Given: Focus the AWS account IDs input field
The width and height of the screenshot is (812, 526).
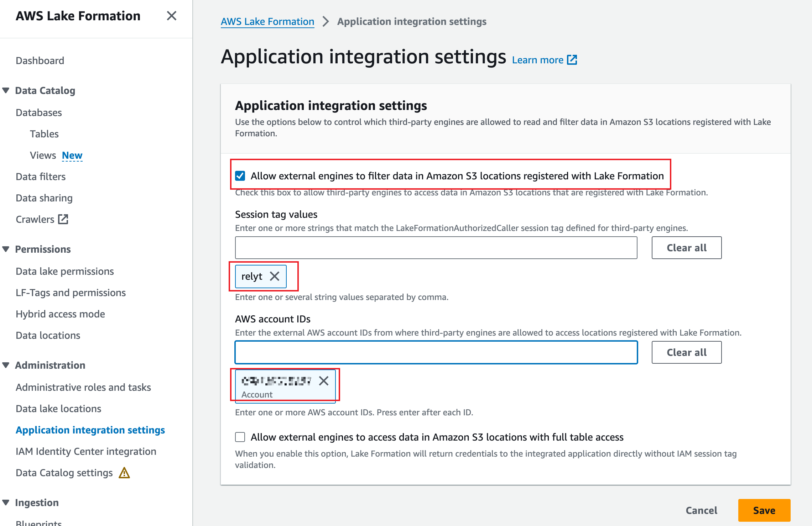Looking at the screenshot, I should coord(436,352).
